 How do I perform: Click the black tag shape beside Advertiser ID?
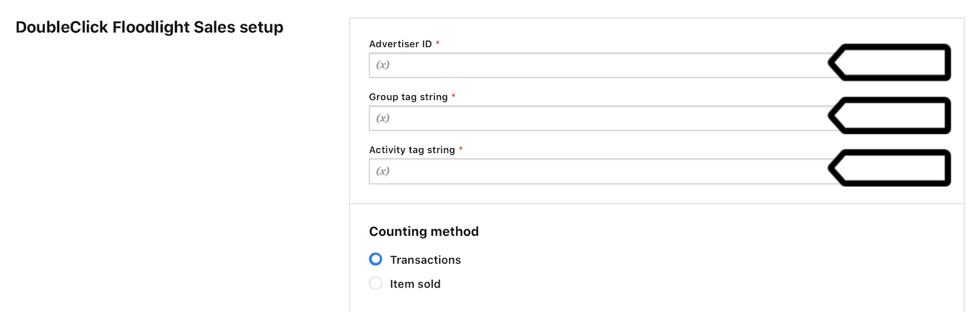(x=889, y=63)
